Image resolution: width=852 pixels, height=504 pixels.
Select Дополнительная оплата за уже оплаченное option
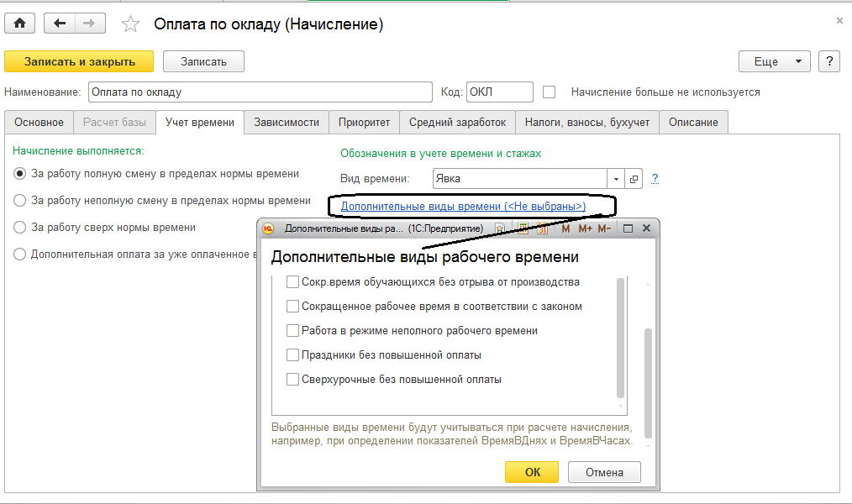coord(19,255)
